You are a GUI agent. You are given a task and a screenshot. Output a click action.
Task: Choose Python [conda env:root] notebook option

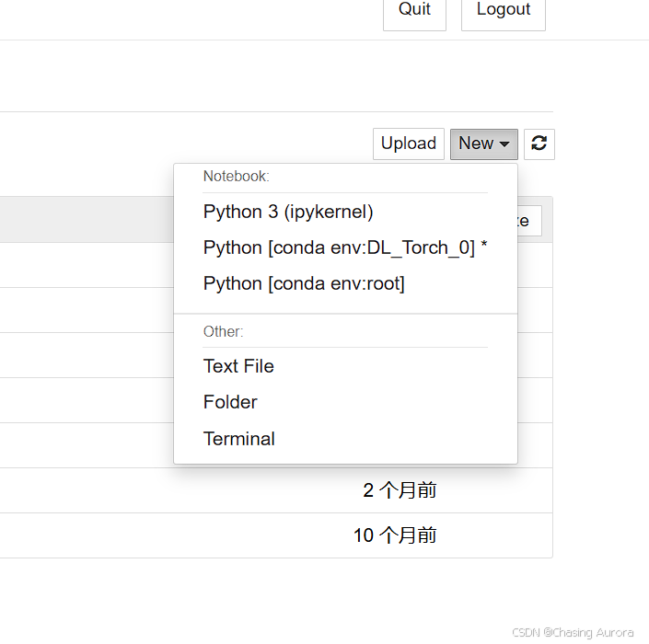click(x=304, y=283)
